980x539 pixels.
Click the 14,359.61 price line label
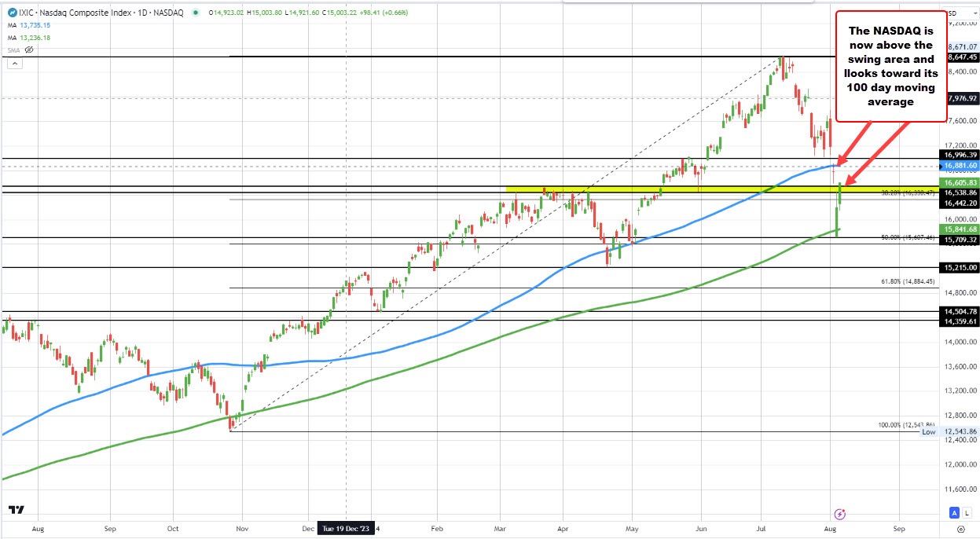click(x=960, y=321)
